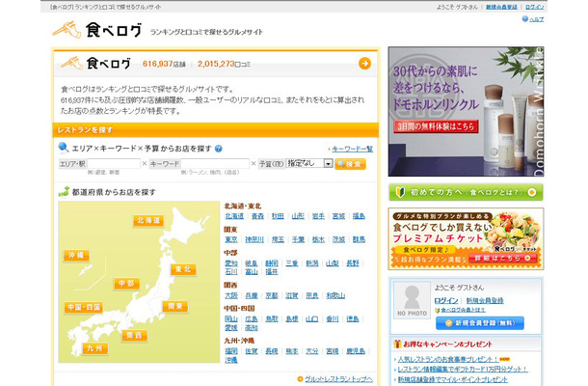Select 沖縄 region on the map
The image size is (588, 386).
click(x=76, y=256)
